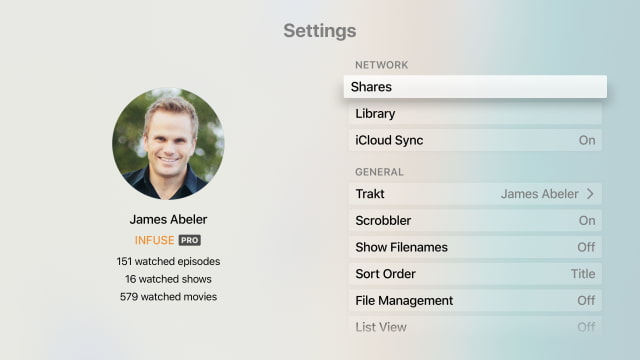Toggle the iCloud Sync setting

475,140
